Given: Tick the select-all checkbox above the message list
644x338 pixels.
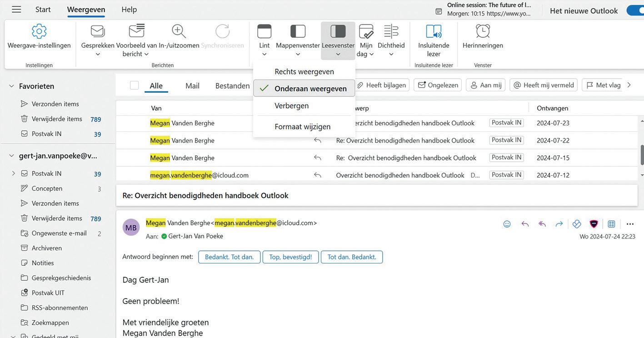Looking at the screenshot, I should click(134, 85).
